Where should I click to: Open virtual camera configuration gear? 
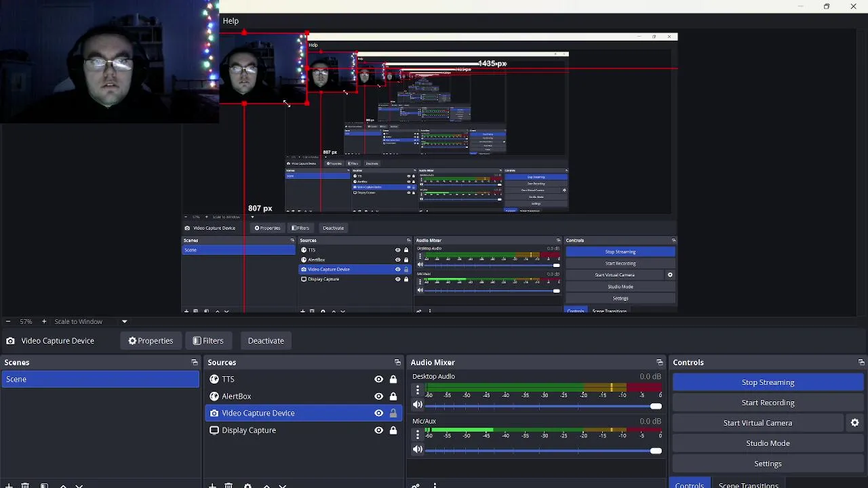(854, 423)
